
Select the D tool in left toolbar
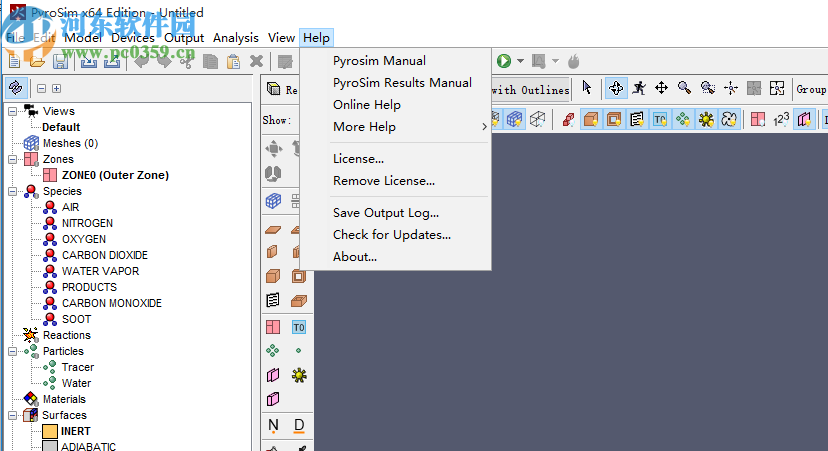click(299, 425)
